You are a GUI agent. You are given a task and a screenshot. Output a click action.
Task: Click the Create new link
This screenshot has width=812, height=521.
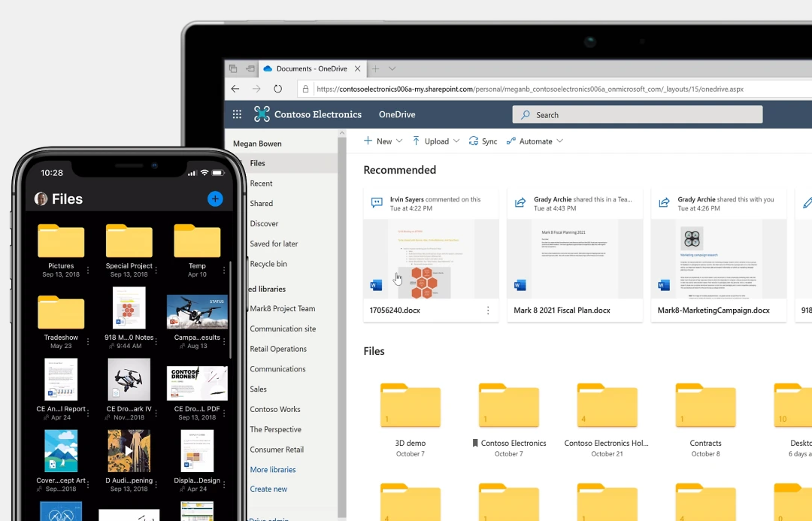(268, 489)
